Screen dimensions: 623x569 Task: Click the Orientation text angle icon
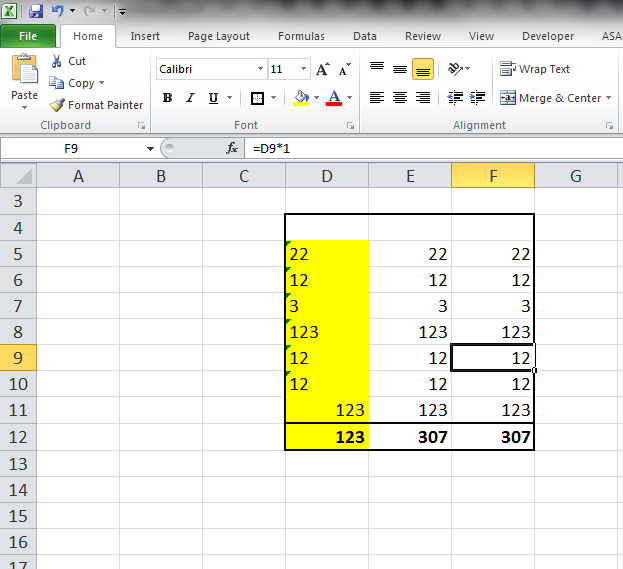pyautogui.click(x=456, y=69)
